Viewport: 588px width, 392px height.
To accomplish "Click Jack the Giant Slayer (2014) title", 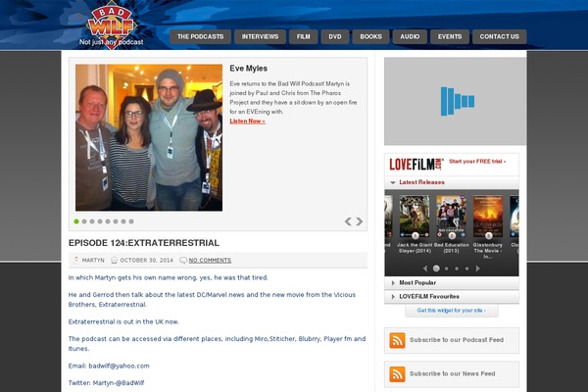I will click(x=415, y=248).
